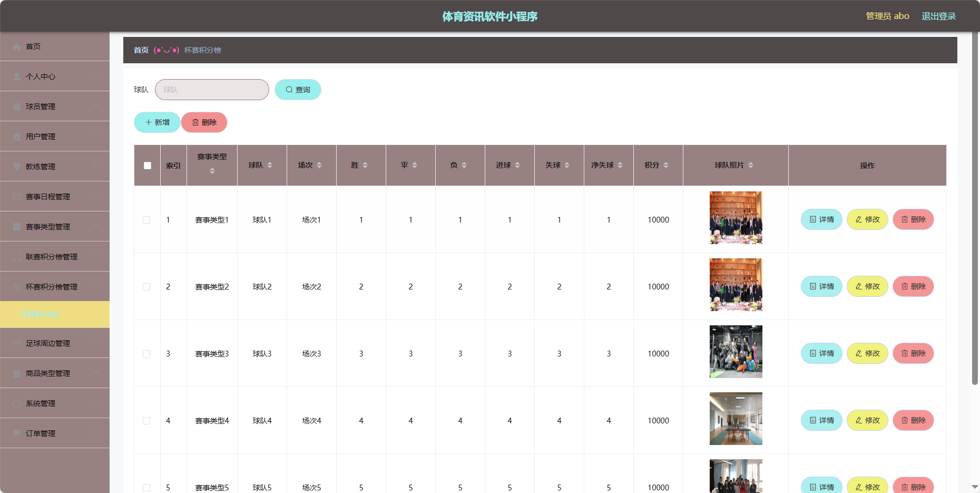Expand the 订单管理 menu chevron

click(x=96, y=433)
